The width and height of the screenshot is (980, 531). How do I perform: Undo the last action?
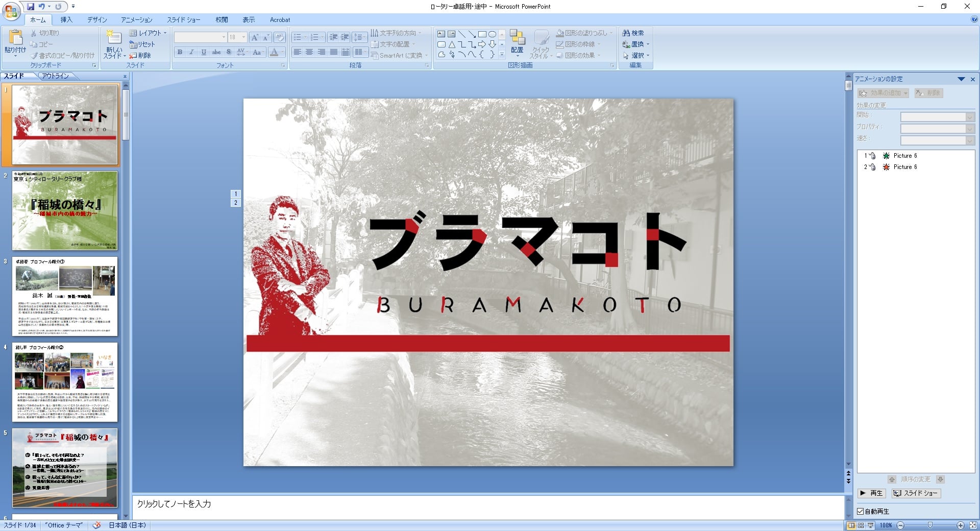[x=42, y=7]
